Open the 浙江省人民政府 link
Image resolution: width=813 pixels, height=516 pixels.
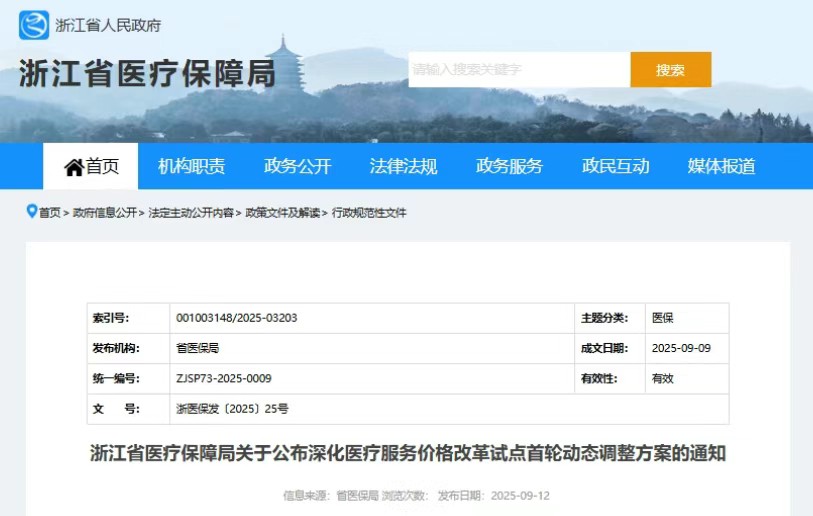(x=108, y=25)
